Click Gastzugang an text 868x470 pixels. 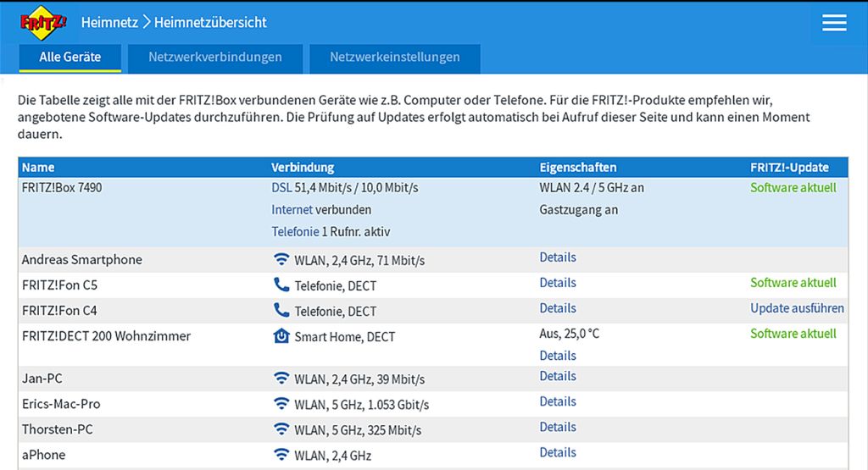[x=578, y=209]
